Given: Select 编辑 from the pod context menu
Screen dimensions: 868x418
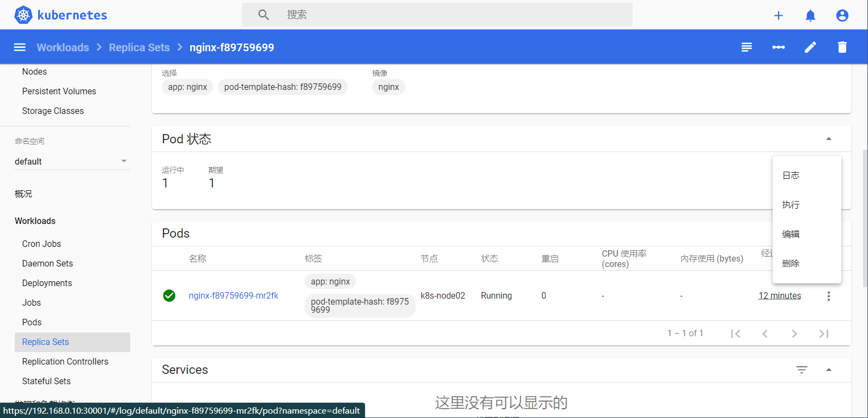Looking at the screenshot, I should point(807,234).
